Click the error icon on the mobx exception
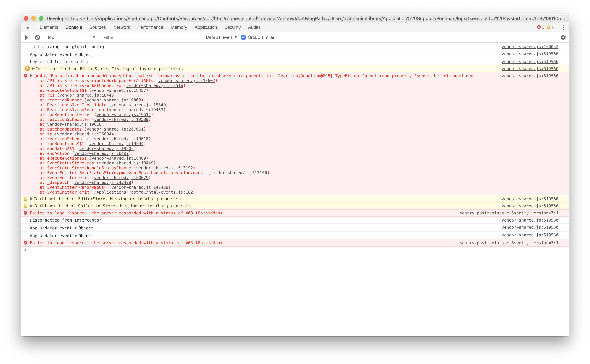590x364 pixels. (25, 76)
